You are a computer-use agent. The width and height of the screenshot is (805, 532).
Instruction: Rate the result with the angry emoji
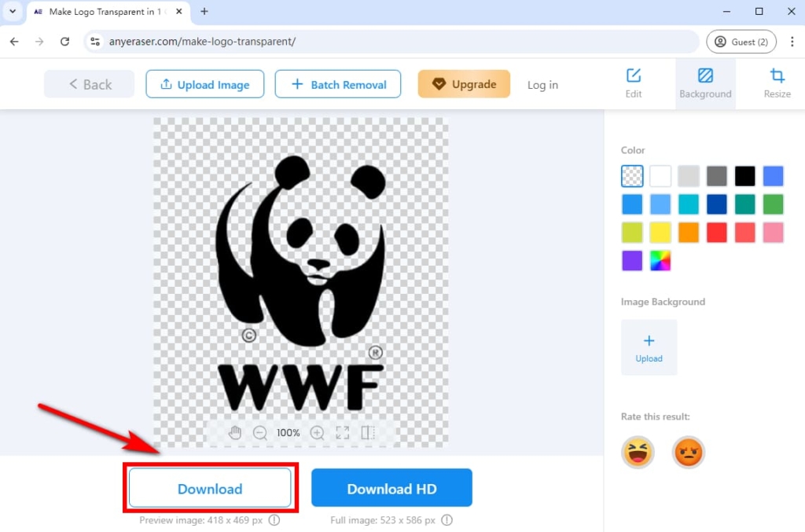point(689,453)
